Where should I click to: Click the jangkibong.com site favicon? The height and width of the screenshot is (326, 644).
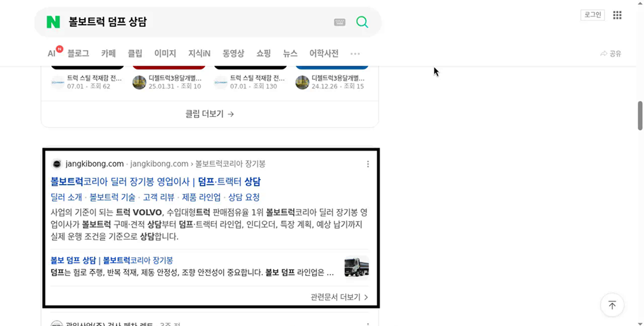click(x=57, y=164)
